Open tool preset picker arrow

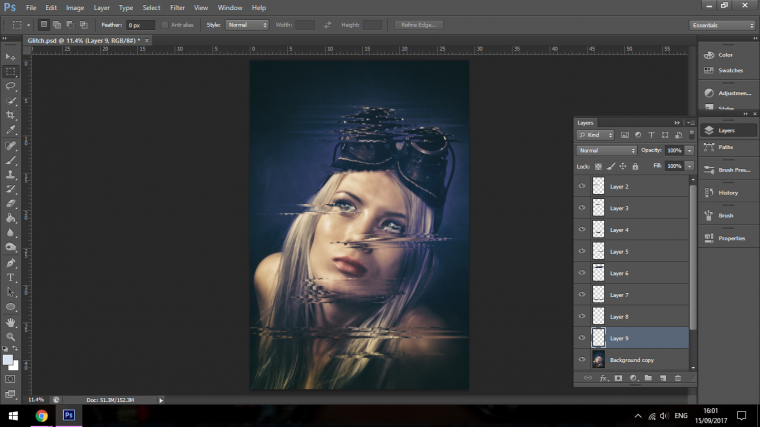click(x=28, y=25)
